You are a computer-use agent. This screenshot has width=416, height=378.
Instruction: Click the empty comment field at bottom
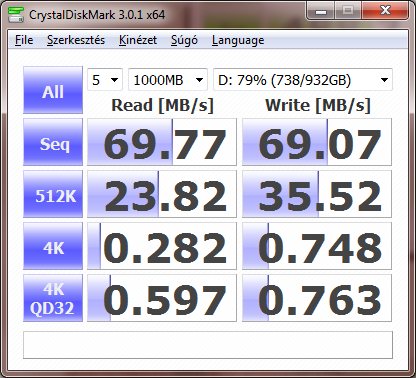pyautogui.click(x=208, y=345)
